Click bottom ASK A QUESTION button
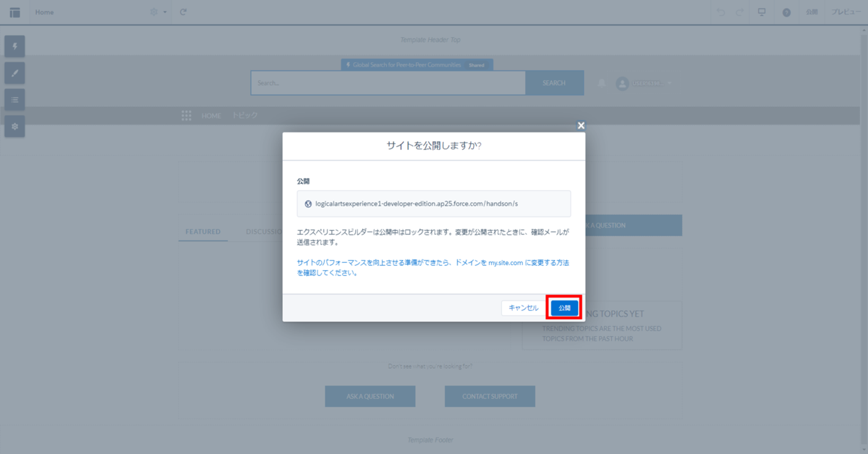 click(370, 396)
